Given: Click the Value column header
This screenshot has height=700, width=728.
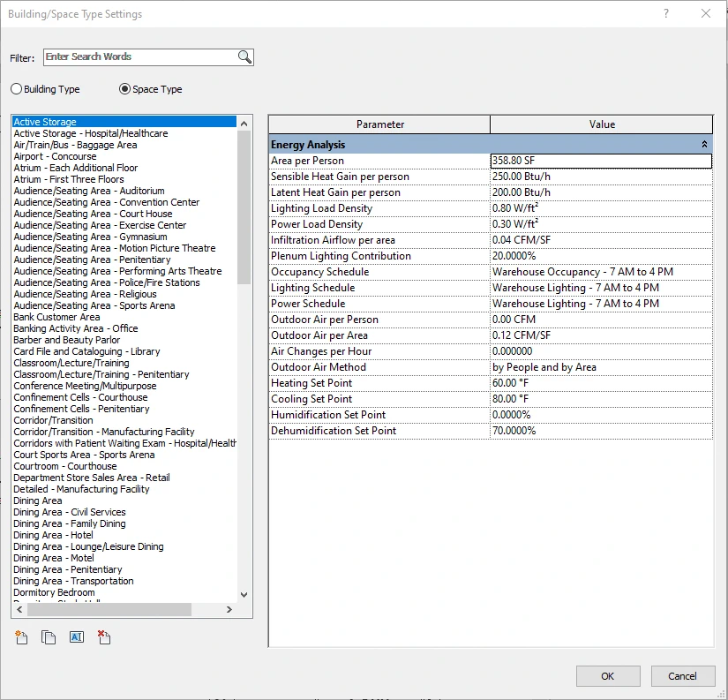Looking at the screenshot, I should coord(601,124).
